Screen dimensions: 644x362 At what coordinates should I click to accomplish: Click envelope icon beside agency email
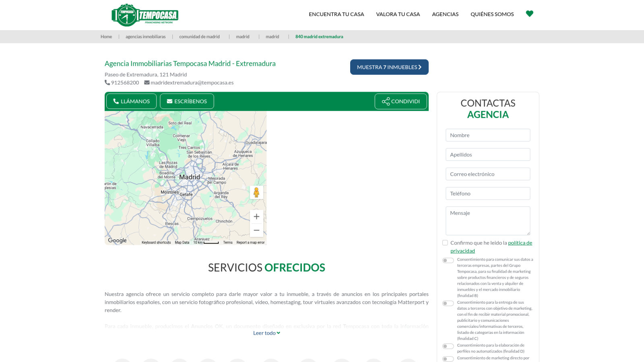click(x=147, y=82)
